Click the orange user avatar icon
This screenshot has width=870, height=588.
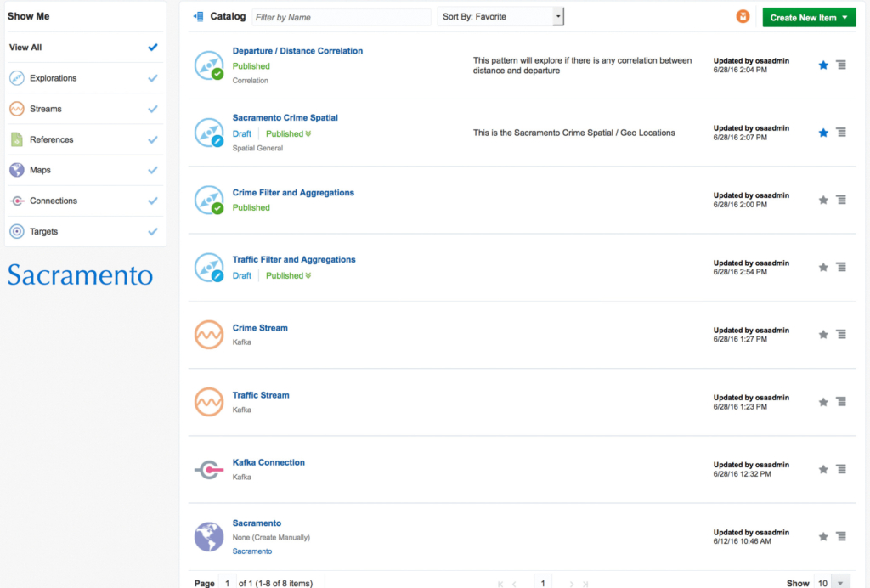[743, 17]
